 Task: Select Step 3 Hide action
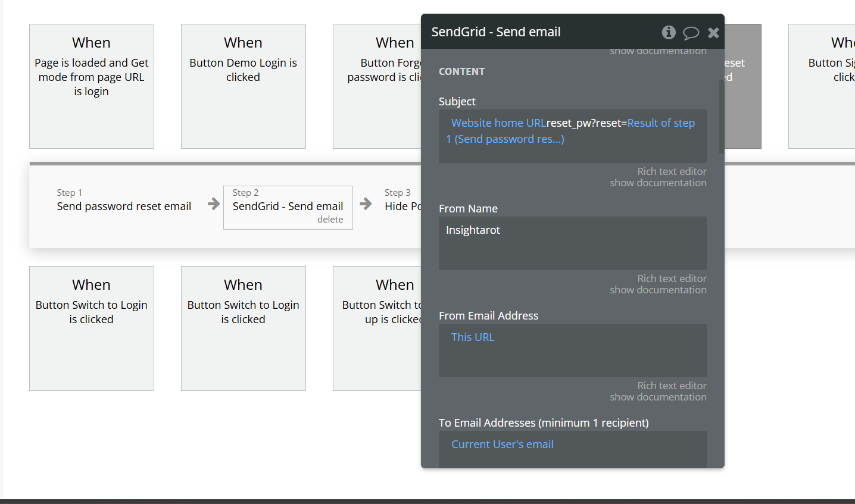point(402,206)
